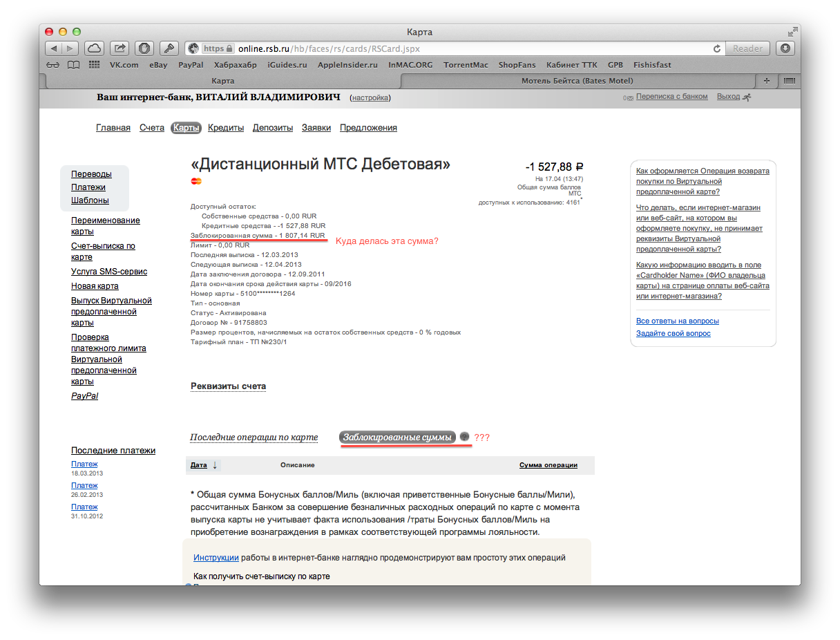Open the Хабрахабр bookmark
This screenshot has height=640, width=840.
(236, 65)
